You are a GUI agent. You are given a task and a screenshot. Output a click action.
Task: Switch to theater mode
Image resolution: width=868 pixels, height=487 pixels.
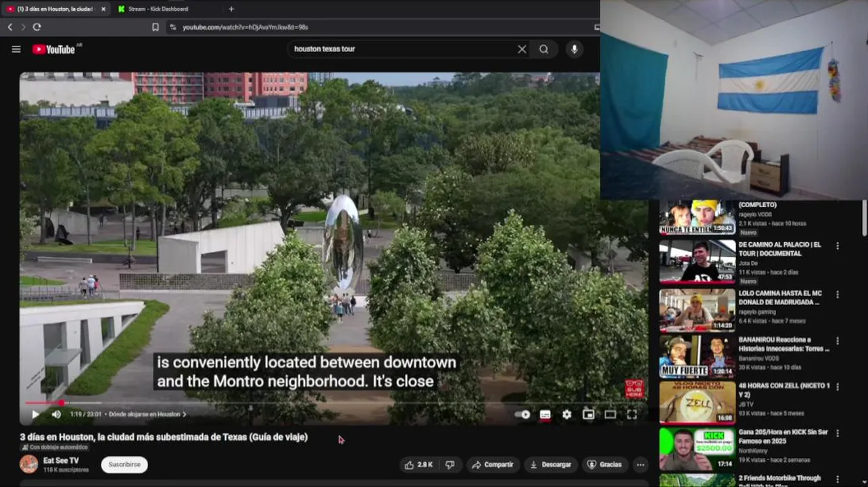click(x=610, y=415)
